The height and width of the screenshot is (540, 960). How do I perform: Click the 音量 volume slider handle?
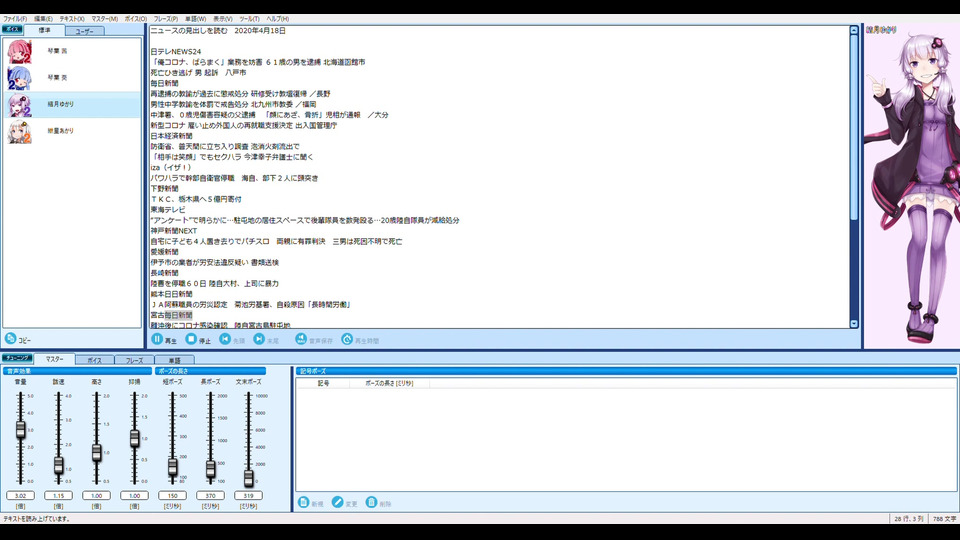(21, 430)
